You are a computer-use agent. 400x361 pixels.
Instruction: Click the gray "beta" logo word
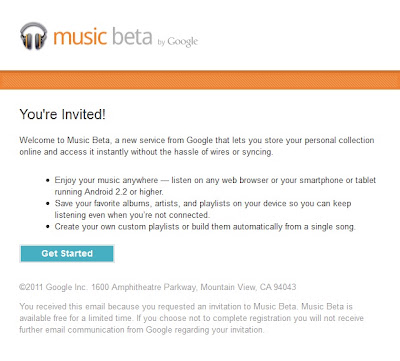click(132, 36)
